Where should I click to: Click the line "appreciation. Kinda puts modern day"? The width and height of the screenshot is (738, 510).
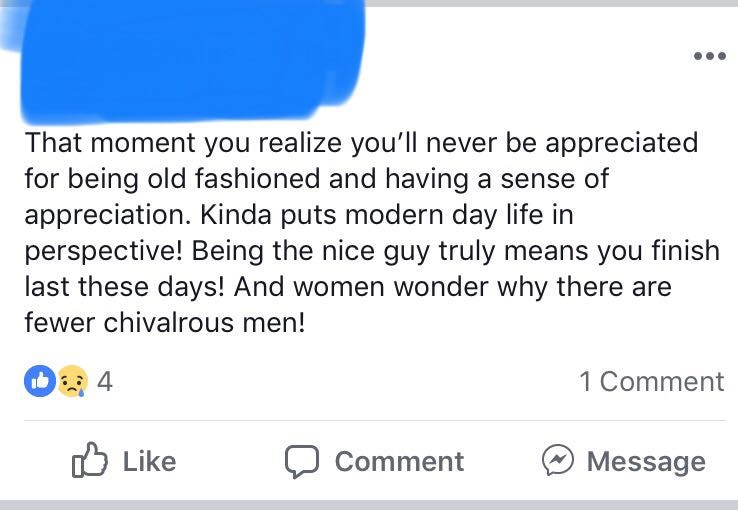point(299,215)
